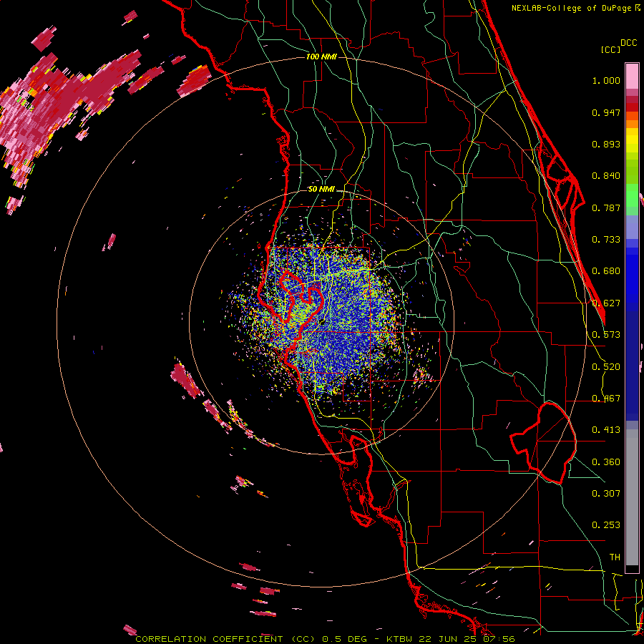Click the DCC legend title
Screen dimensions: 644x644
(628, 43)
